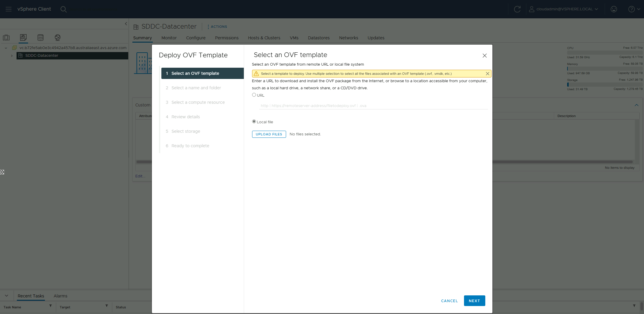Viewport: 644px width, 314px height.
Task: Click the Edit link under Custom Attributes
Action: pyautogui.click(x=140, y=176)
